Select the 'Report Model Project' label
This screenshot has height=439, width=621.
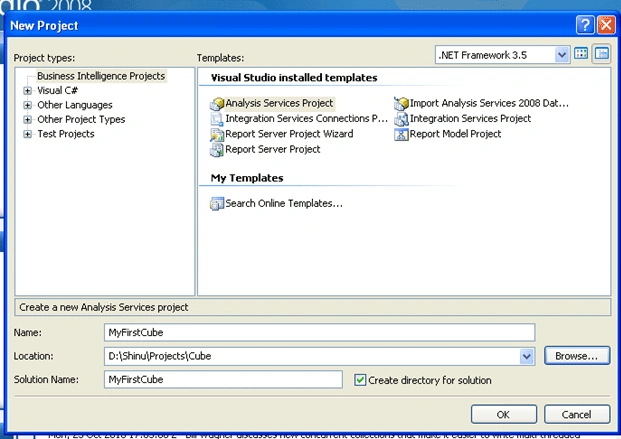(455, 134)
